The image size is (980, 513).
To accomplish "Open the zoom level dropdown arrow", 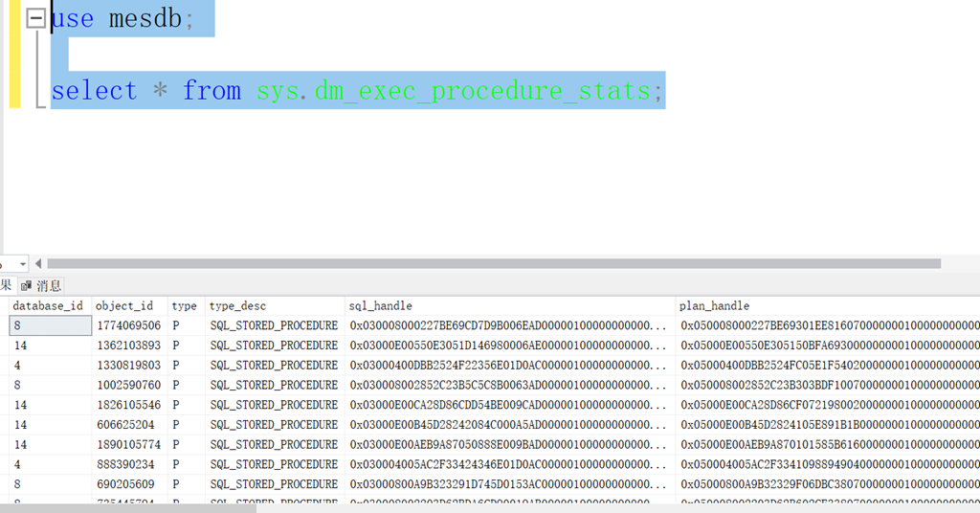I will pyautogui.click(x=23, y=264).
